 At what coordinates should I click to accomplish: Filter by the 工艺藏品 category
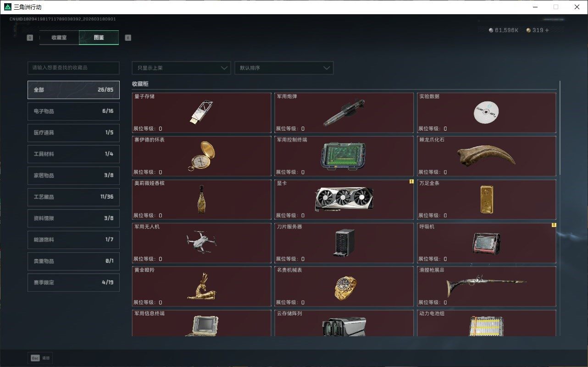(73, 197)
